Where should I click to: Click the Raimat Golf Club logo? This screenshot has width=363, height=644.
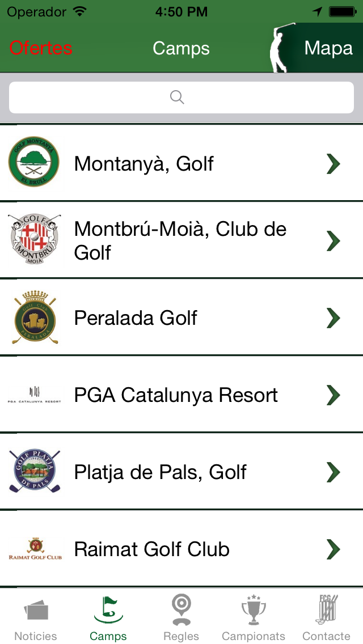click(34, 549)
